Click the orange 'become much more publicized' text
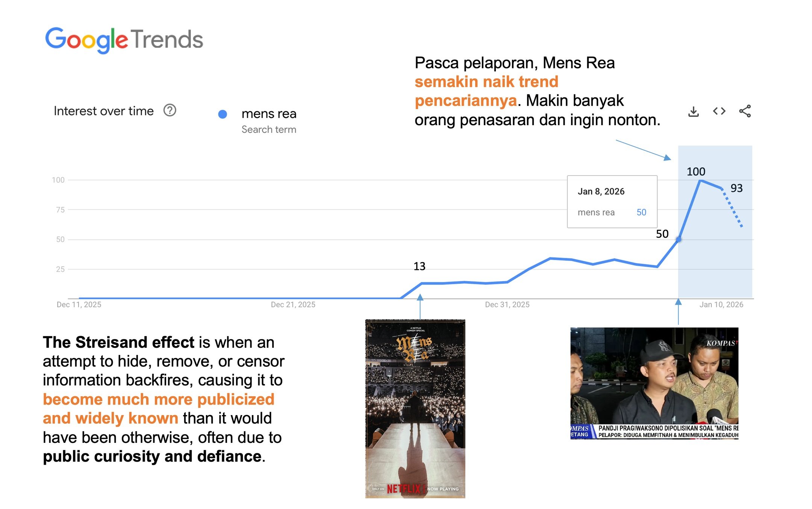Screen dimensions: 812x509 click(x=159, y=399)
